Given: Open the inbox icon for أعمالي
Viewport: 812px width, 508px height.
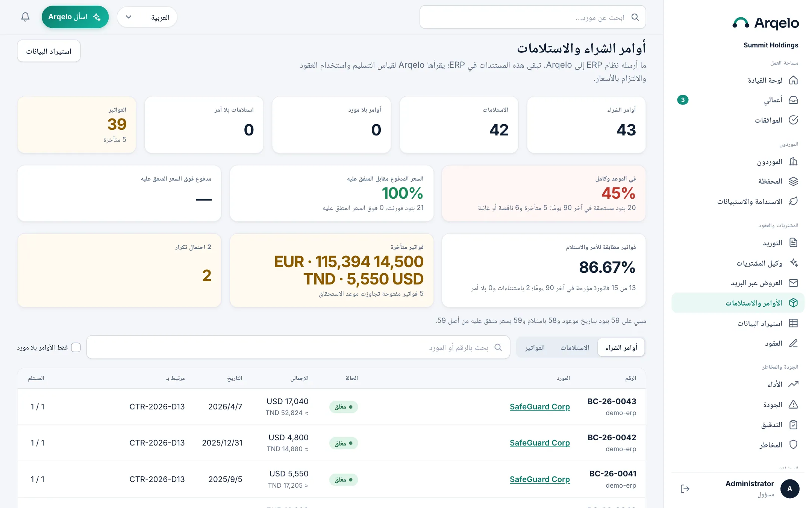Looking at the screenshot, I should 793,100.
